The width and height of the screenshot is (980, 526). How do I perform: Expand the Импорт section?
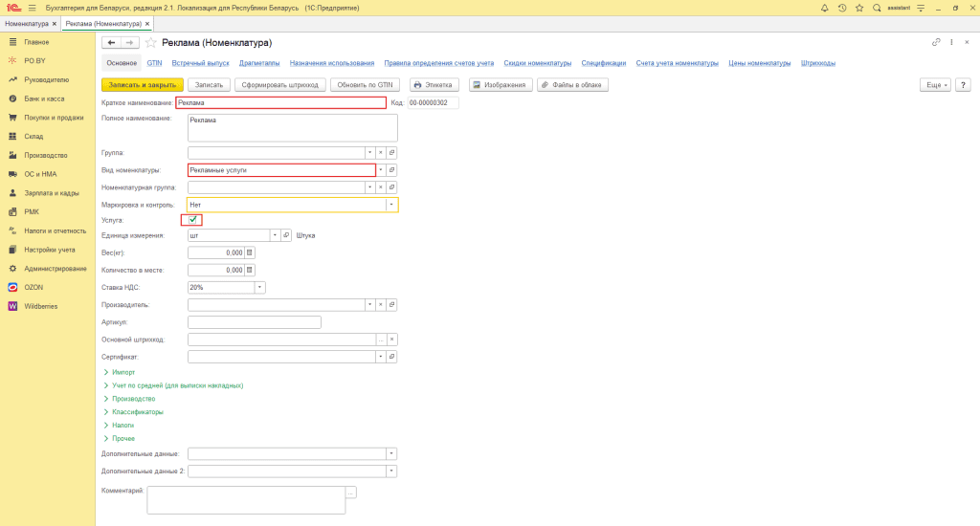[123, 372]
